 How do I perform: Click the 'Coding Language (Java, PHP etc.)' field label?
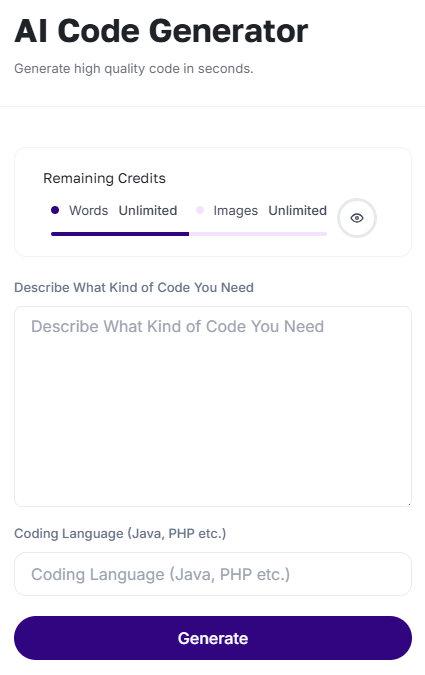[120, 533]
